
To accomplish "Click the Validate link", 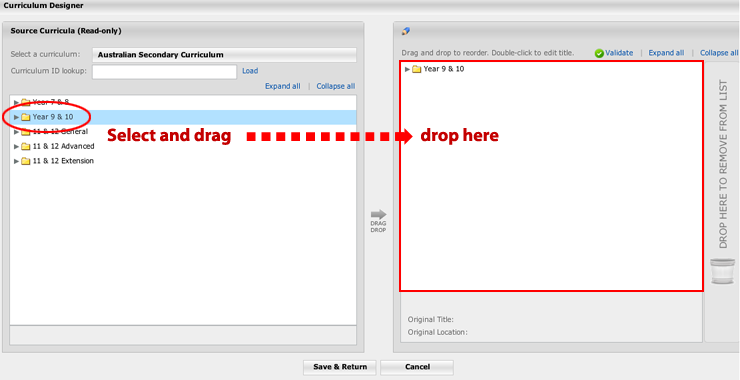I will [619, 53].
